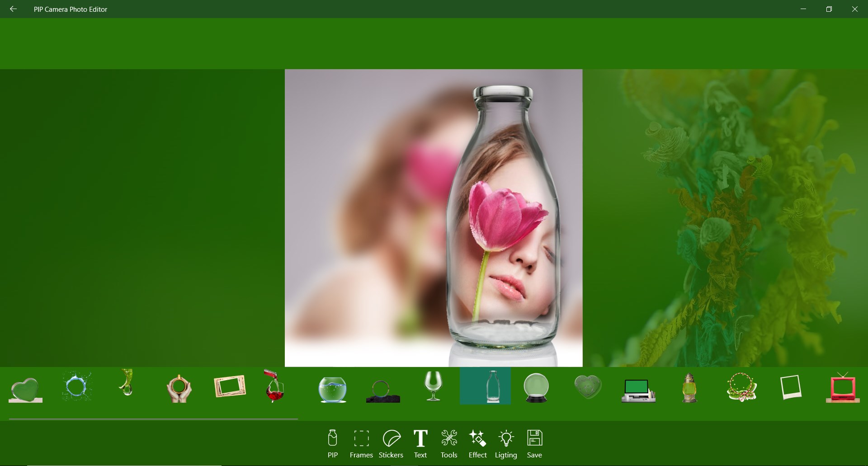Close the PIP Camera Photo Editor
This screenshot has width=868, height=466.
coord(855,9)
